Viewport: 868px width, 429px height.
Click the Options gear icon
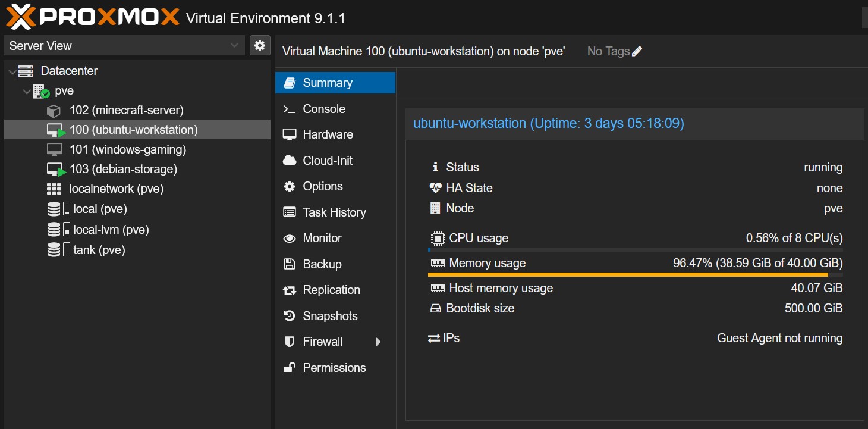[290, 186]
